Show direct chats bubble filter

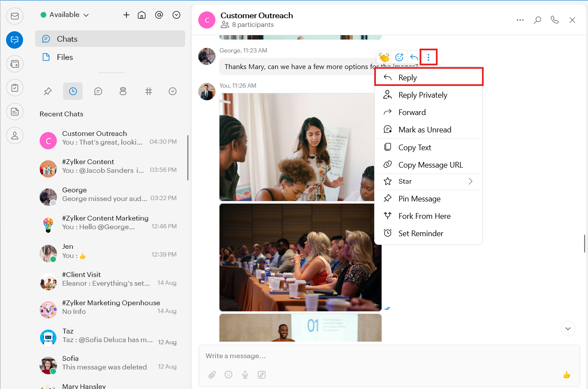click(98, 91)
